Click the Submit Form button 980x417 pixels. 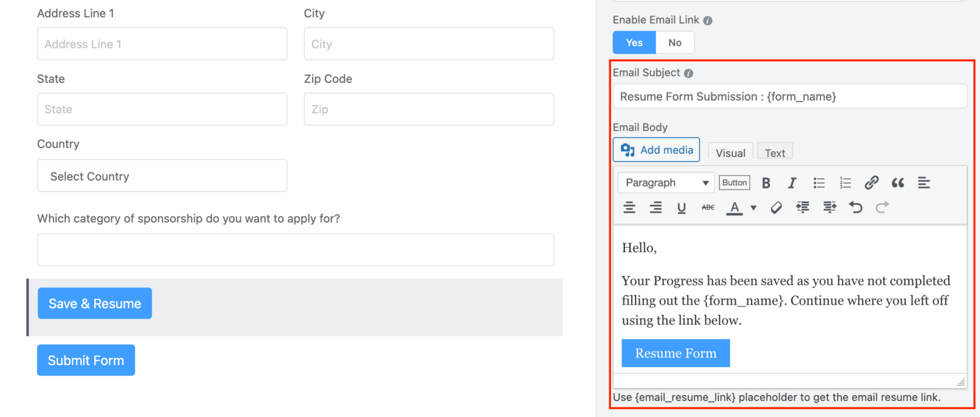pyautogui.click(x=86, y=360)
